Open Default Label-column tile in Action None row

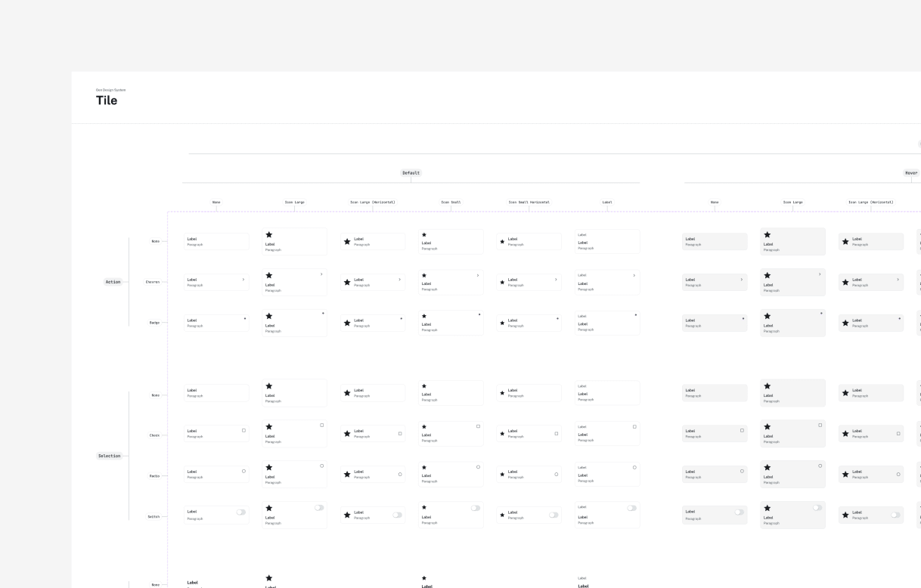pos(607,241)
